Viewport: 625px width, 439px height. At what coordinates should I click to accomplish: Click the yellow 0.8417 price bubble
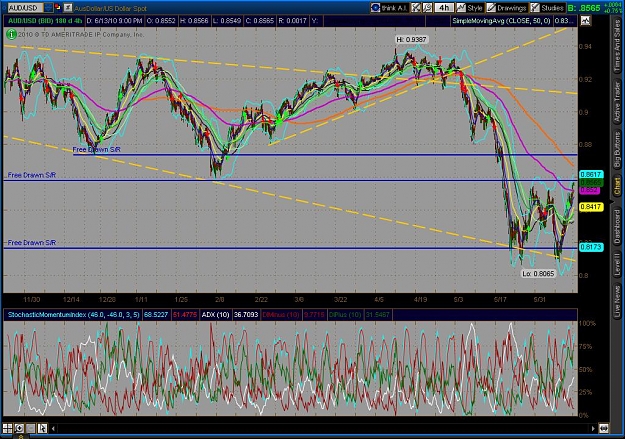[x=591, y=207]
